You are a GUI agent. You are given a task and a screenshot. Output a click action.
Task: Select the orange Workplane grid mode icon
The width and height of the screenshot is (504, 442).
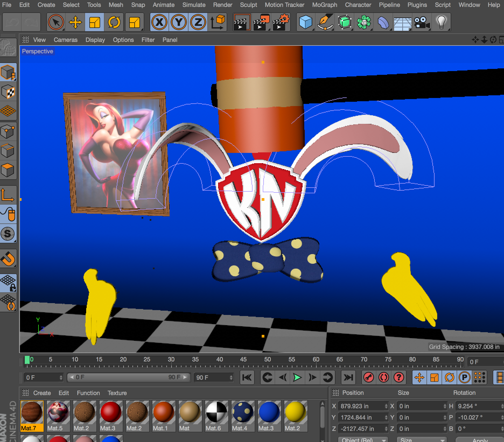point(8,111)
